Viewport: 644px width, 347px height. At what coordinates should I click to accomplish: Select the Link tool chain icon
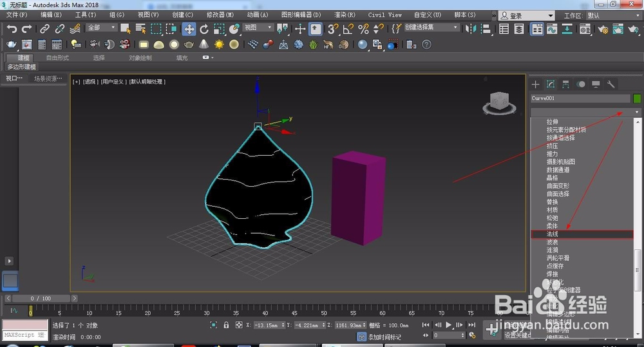pyautogui.click(x=44, y=29)
